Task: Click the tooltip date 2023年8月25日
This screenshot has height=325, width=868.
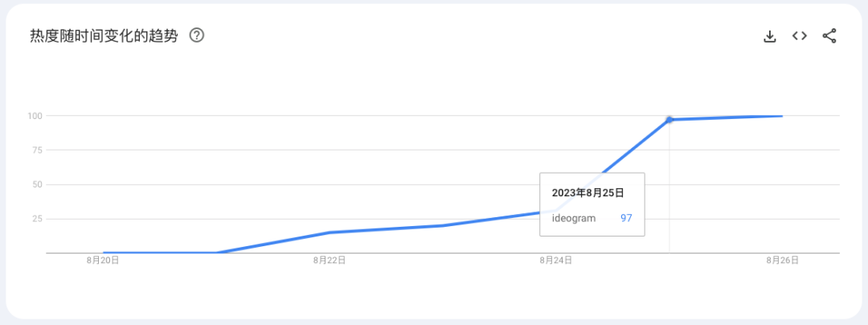Action: coord(588,193)
